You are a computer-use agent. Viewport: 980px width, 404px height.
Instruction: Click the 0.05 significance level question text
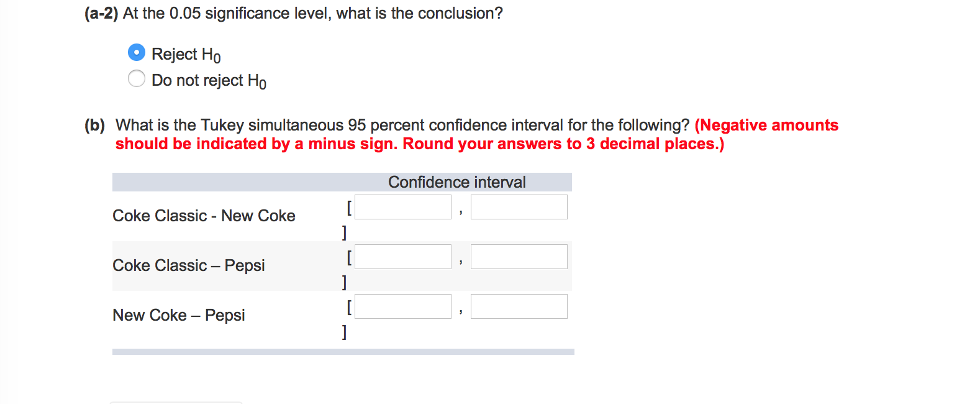[x=313, y=13]
